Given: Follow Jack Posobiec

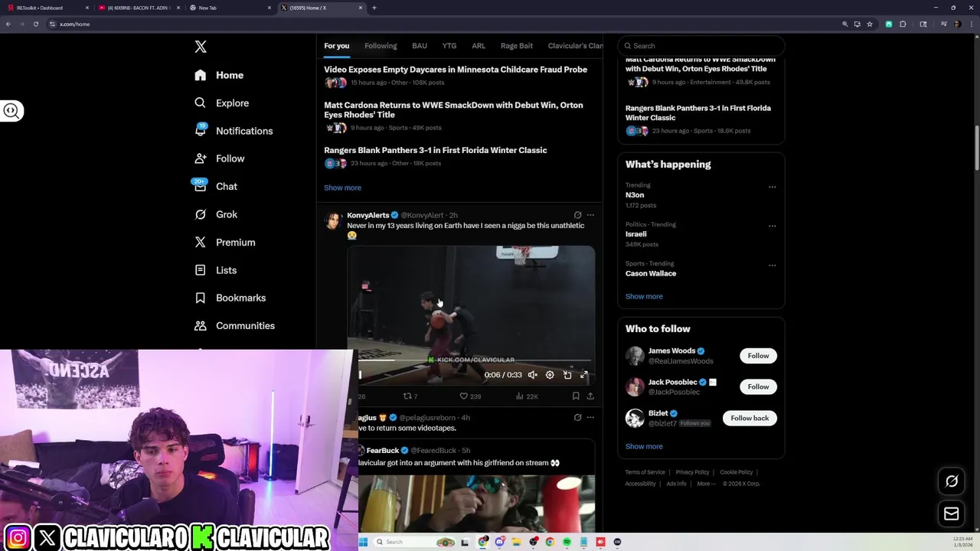Looking at the screenshot, I should [758, 386].
